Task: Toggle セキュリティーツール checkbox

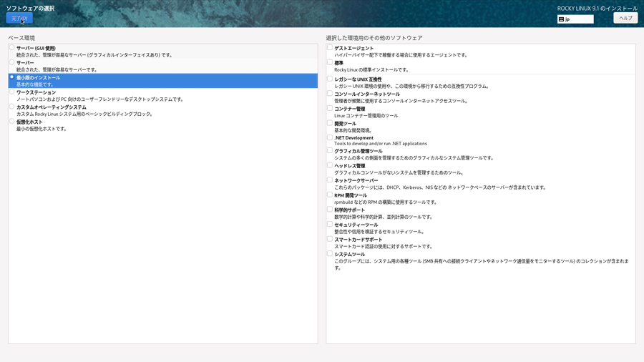Action: click(x=330, y=224)
